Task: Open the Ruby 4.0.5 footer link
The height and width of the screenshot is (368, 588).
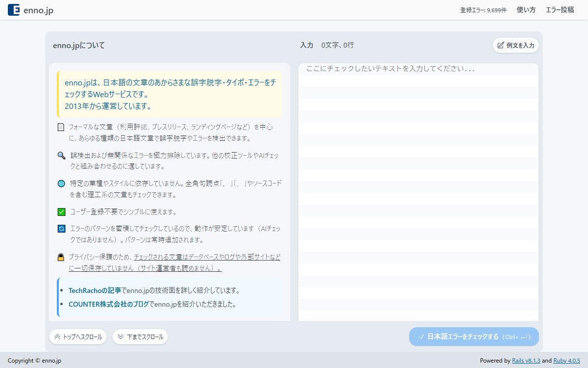Action: [567, 361]
